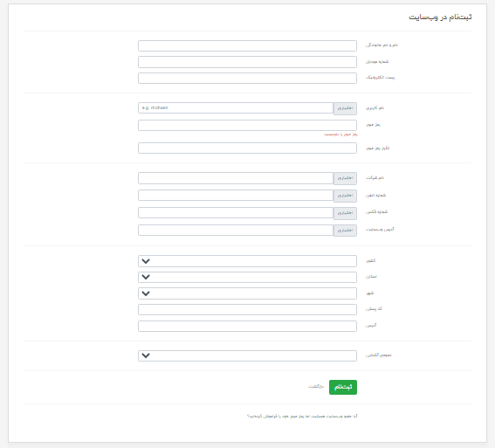Focus the password (رمز عبور) field
Screen dimensions: 495x448
(247, 126)
